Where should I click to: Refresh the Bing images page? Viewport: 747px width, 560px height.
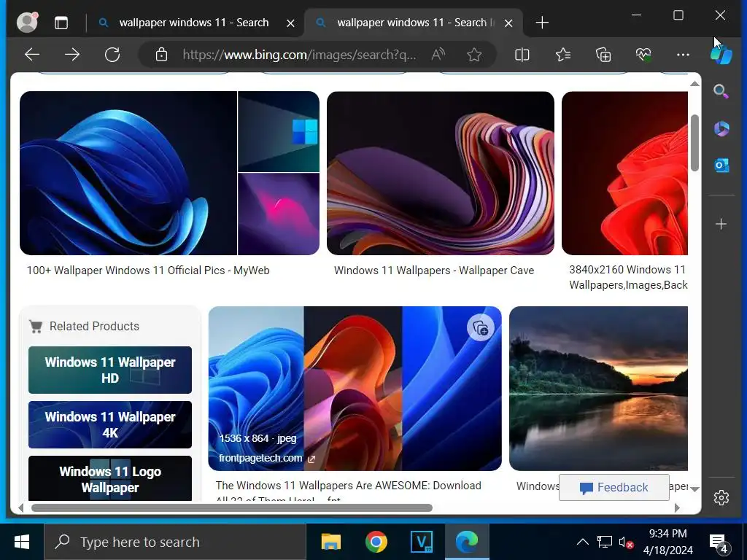112,55
